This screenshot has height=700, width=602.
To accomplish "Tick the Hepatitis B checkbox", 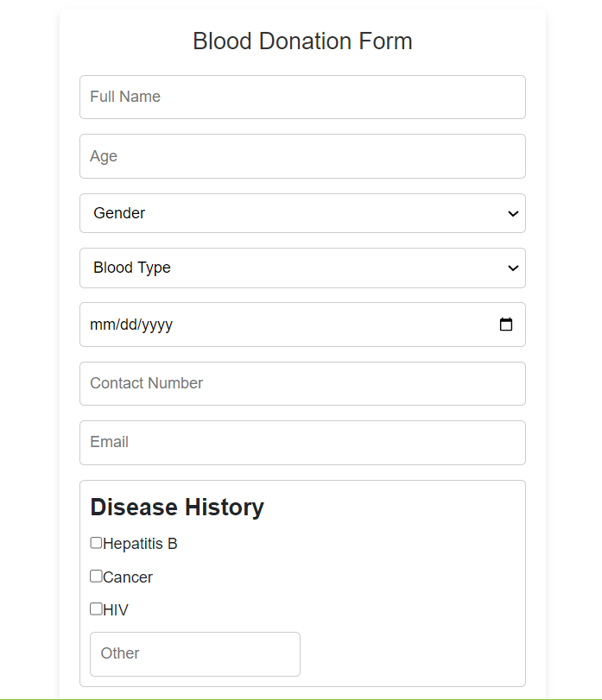I will click(x=96, y=543).
